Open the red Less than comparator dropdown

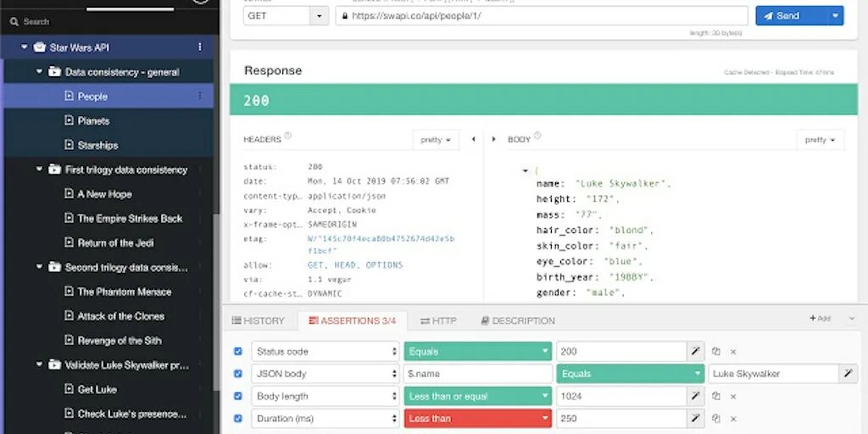click(x=478, y=419)
